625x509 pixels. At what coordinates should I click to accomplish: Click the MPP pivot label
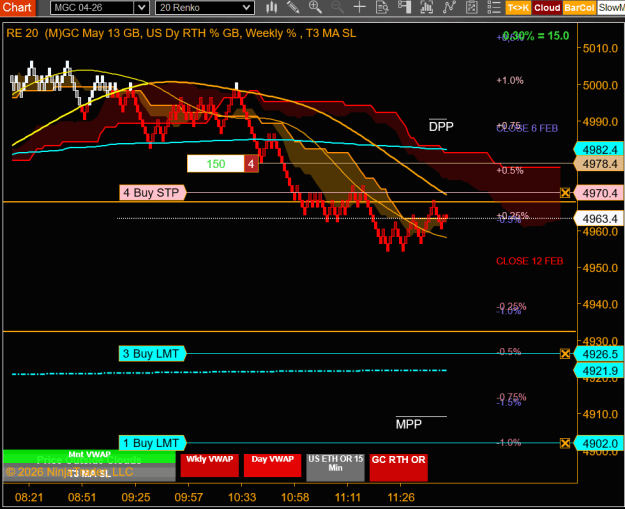[x=409, y=424]
